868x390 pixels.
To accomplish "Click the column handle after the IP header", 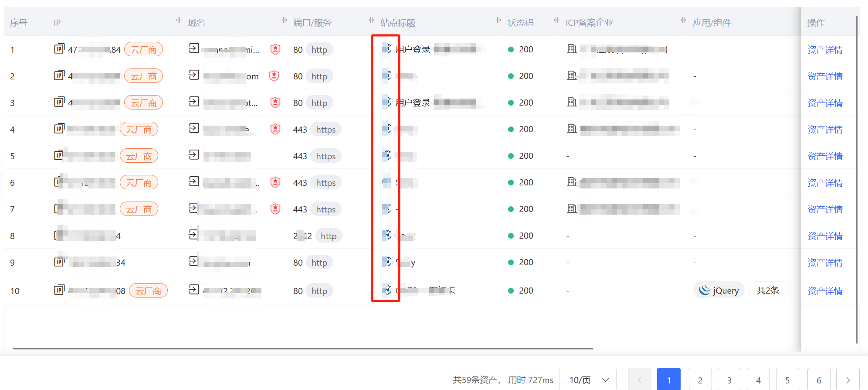I will (179, 20).
